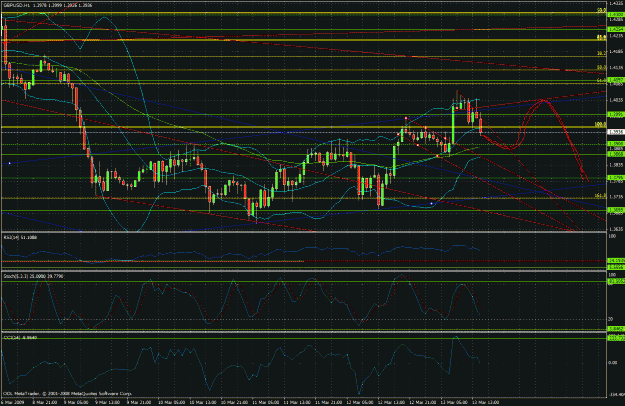This screenshot has width=625, height=406.
Task: Click the 11 Mar 21:00 time label
Action: (x=328, y=402)
